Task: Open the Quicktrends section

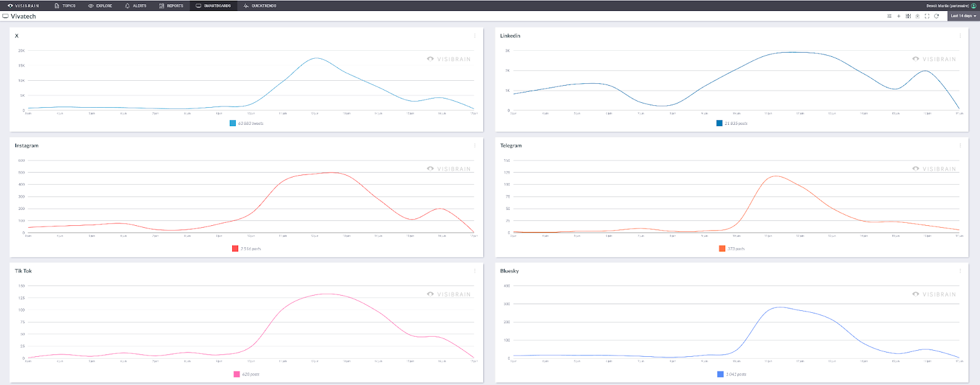Action: coord(260,6)
